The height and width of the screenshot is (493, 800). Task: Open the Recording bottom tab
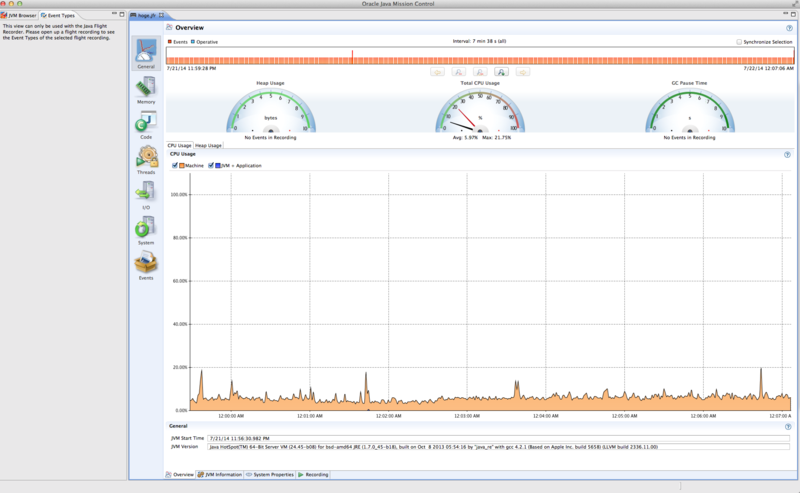coord(313,475)
